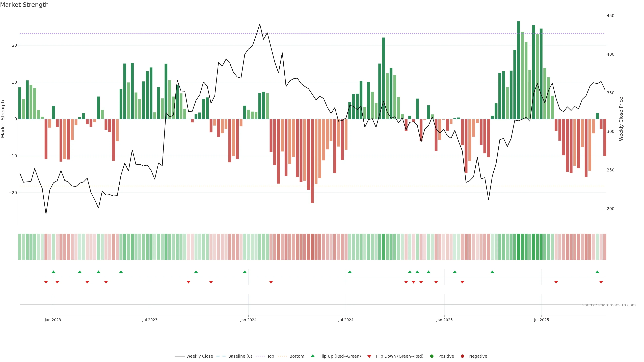This screenshot has width=644, height=362.
Task: Click the dark red Negative legend dot
Action: click(x=462, y=356)
